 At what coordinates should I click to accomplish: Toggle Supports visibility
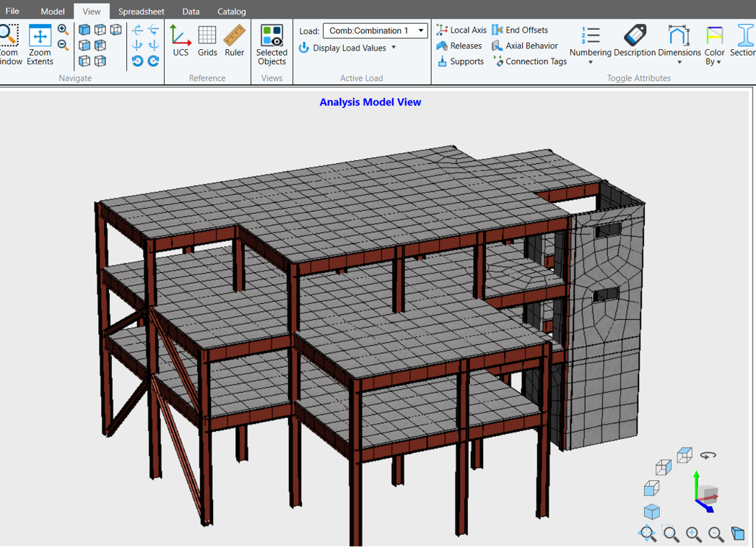(x=460, y=61)
